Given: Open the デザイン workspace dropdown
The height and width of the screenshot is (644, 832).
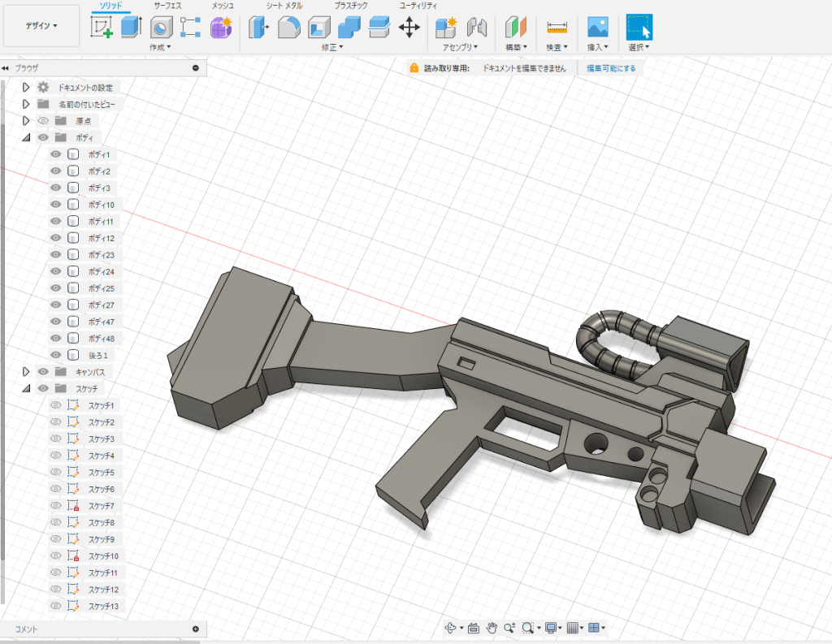Looking at the screenshot, I should pos(41,26).
